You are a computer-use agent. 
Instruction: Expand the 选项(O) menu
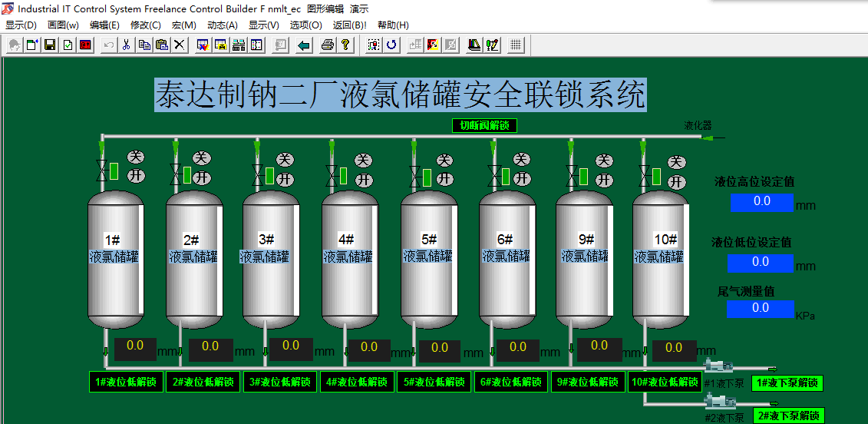305,25
